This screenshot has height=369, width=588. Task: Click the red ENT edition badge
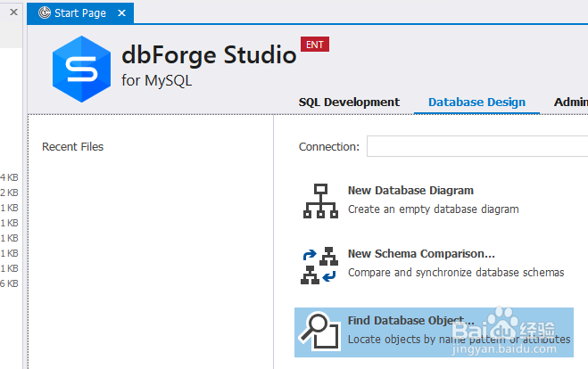click(315, 45)
